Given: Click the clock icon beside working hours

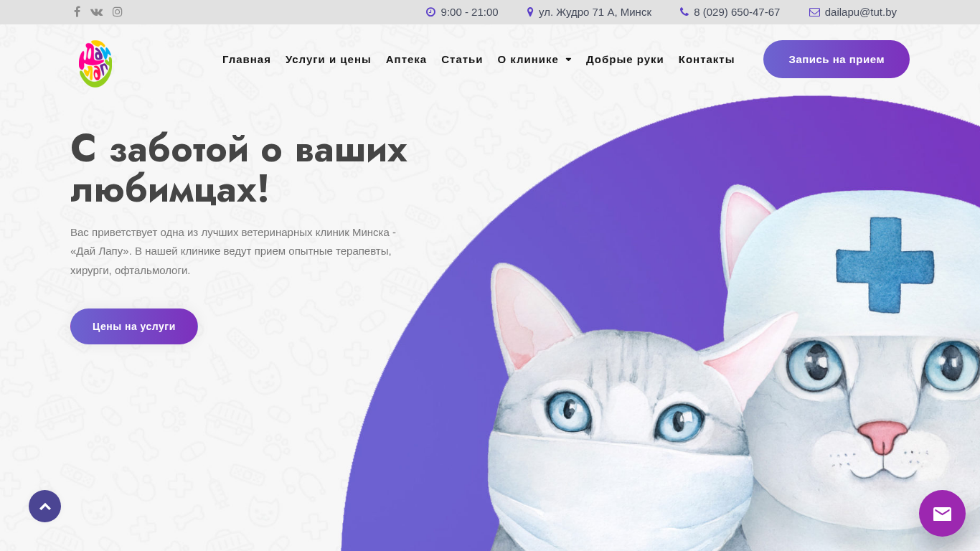Looking at the screenshot, I should (x=430, y=12).
